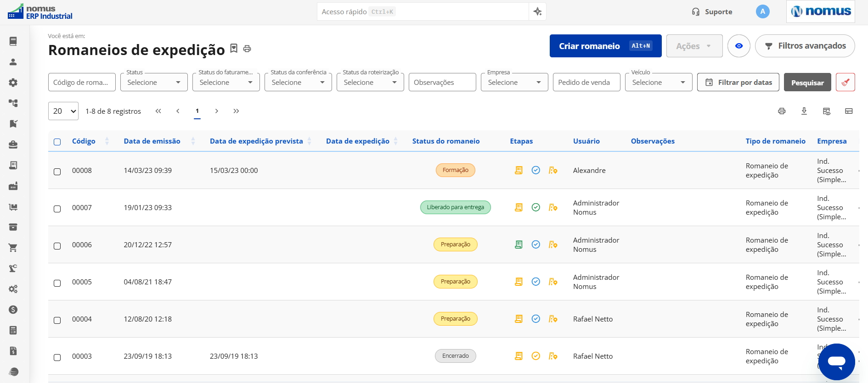Open the person icon in the sidebar
The width and height of the screenshot is (868, 383).
(13, 62)
